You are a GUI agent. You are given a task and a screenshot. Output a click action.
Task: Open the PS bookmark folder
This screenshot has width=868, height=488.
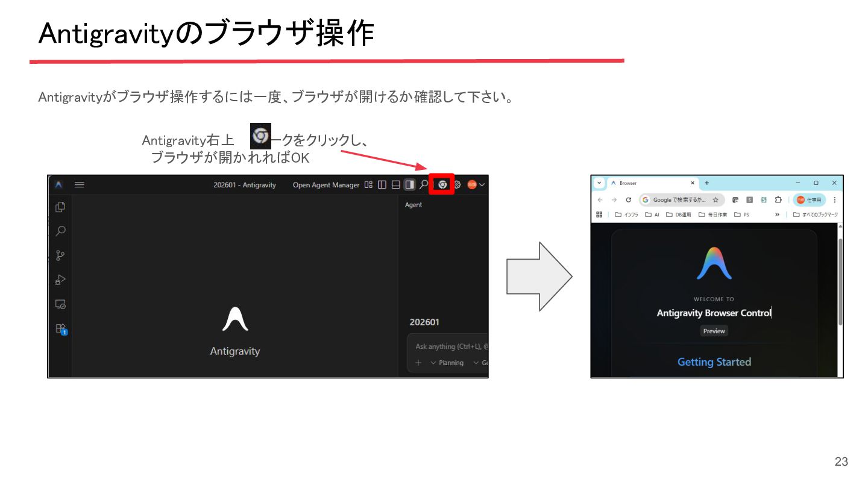pos(742,214)
